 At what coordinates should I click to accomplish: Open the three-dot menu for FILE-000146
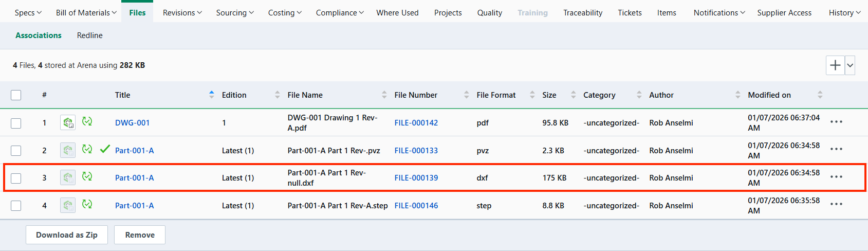click(836, 204)
